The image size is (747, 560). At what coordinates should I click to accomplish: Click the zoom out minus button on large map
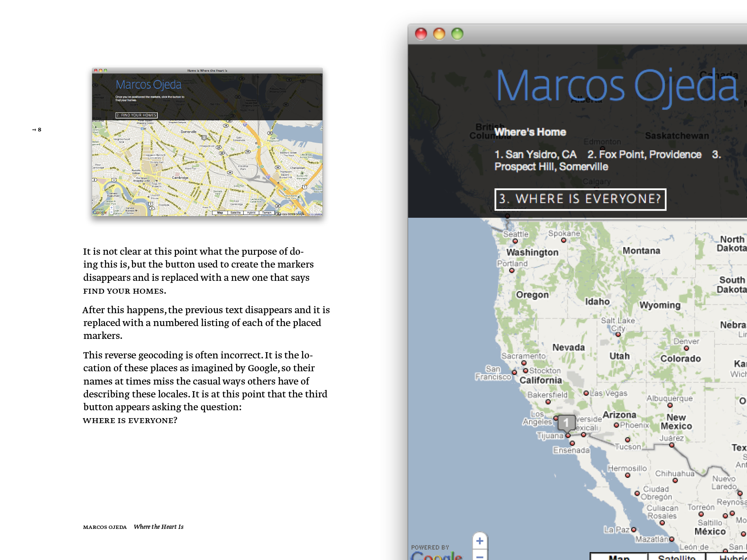tap(480, 556)
